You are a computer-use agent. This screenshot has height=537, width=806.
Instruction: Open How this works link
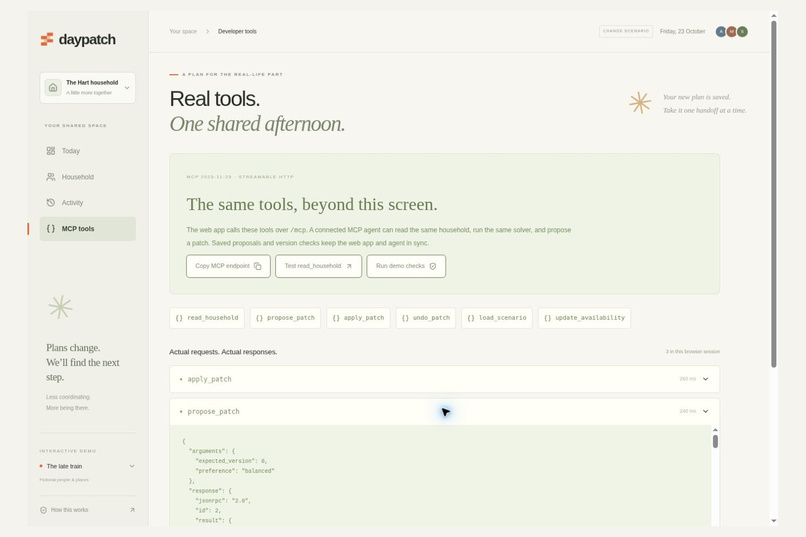click(x=87, y=510)
